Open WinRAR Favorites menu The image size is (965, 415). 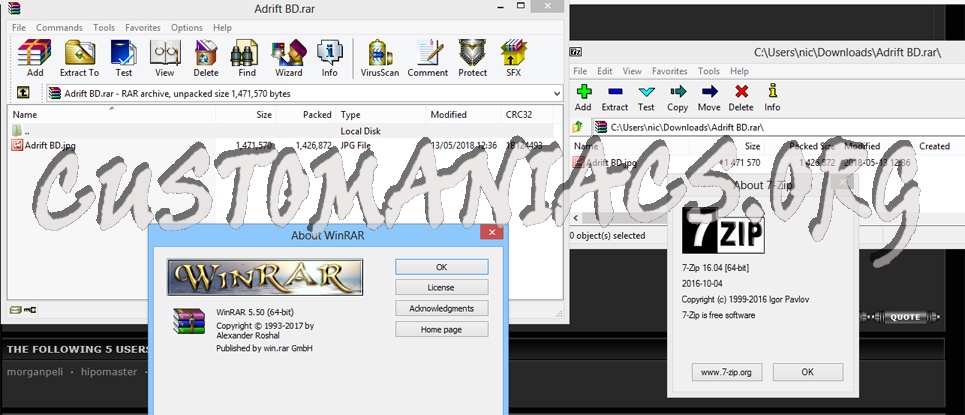pos(143,28)
